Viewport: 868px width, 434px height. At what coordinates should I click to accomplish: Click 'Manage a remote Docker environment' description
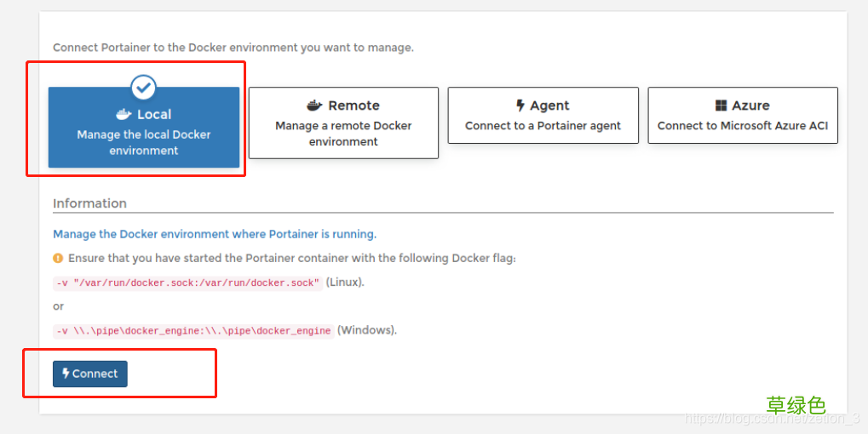[x=343, y=134]
